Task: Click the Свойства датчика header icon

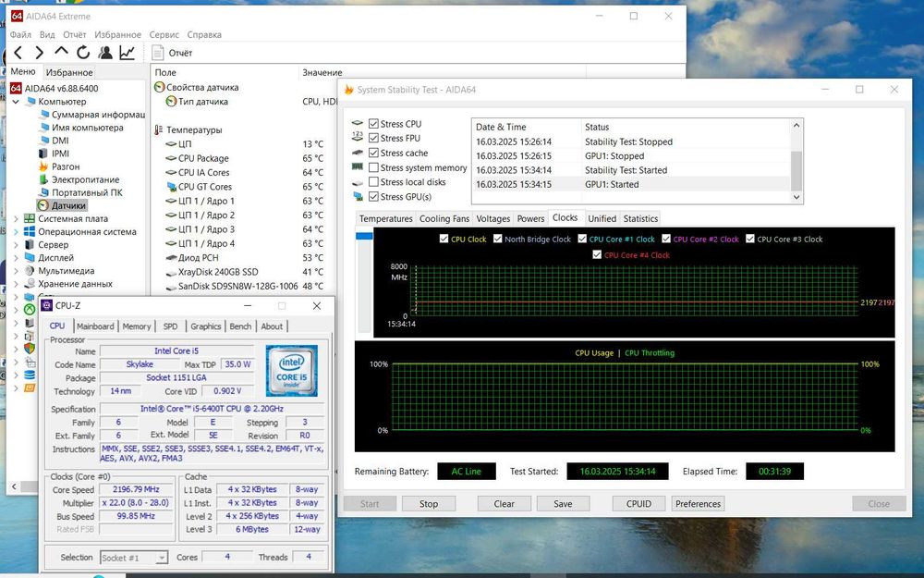Action: coord(159,87)
